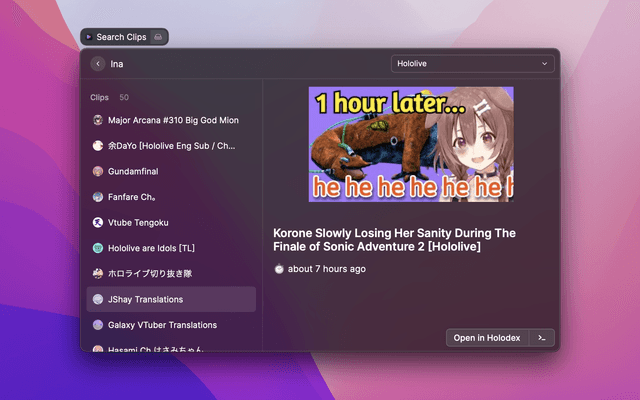Screen dimensions: 640x400
Task: Click the Vtube Tengoku channel avatar
Action: [x=98, y=222]
